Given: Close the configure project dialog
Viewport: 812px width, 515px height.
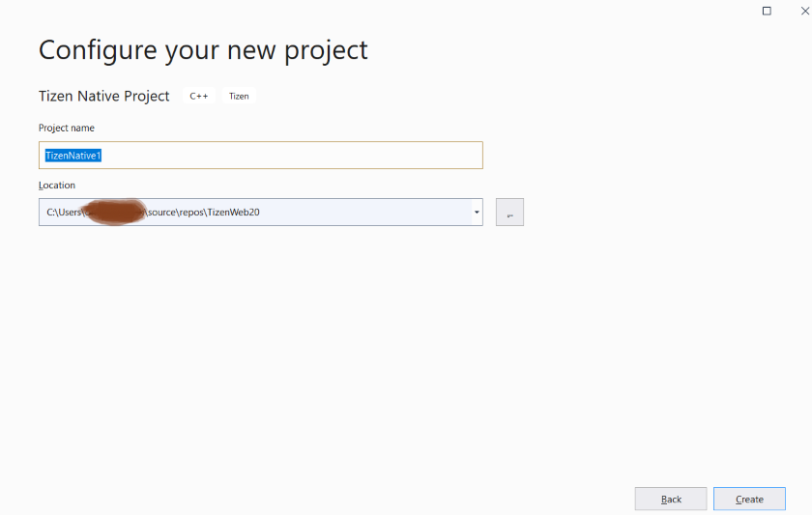Looking at the screenshot, I should click(803, 11).
